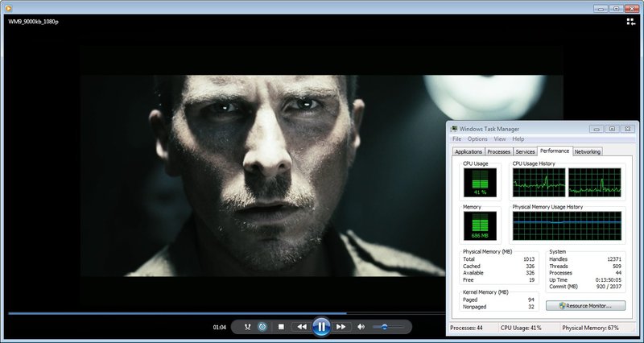This screenshot has width=644, height=343.
Task: Click the CPU Usage 41 % gauge
Action: pos(480,183)
